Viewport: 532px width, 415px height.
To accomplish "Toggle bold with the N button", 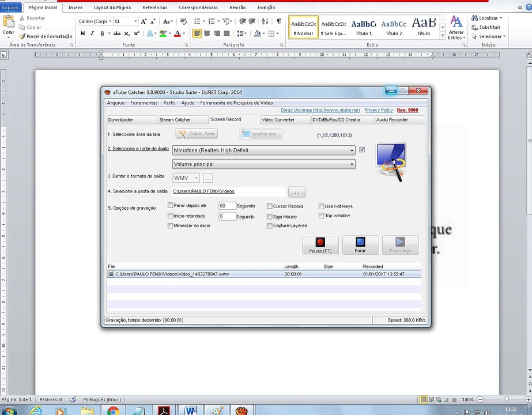I will 82,33.
